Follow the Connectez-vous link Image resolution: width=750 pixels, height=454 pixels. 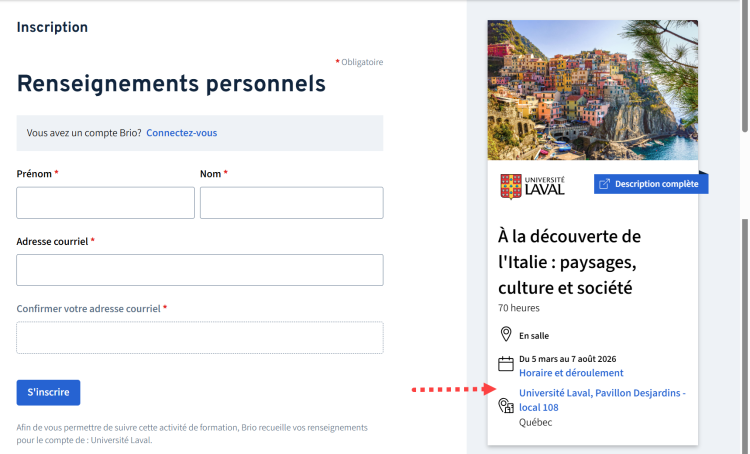tap(181, 133)
